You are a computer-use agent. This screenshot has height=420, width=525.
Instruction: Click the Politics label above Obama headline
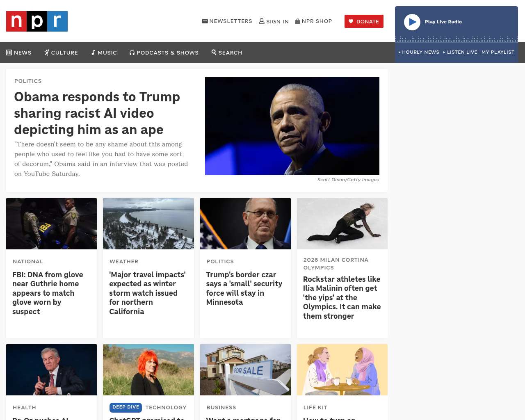[28, 81]
